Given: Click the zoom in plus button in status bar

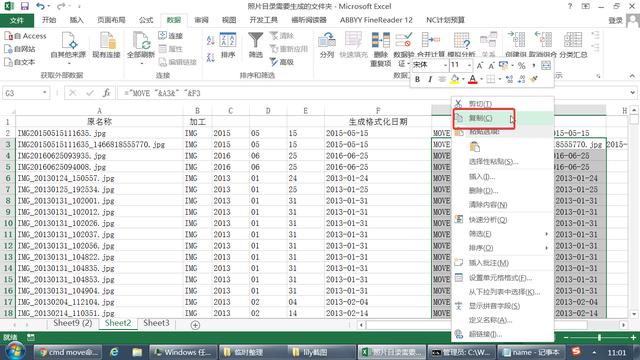Looking at the screenshot, I should click(633, 338).
